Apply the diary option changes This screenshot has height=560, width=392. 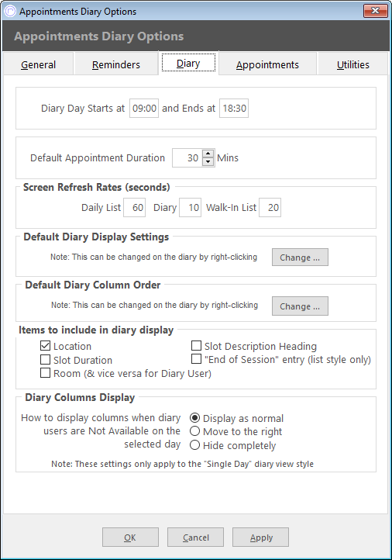[x=261, y=538]
